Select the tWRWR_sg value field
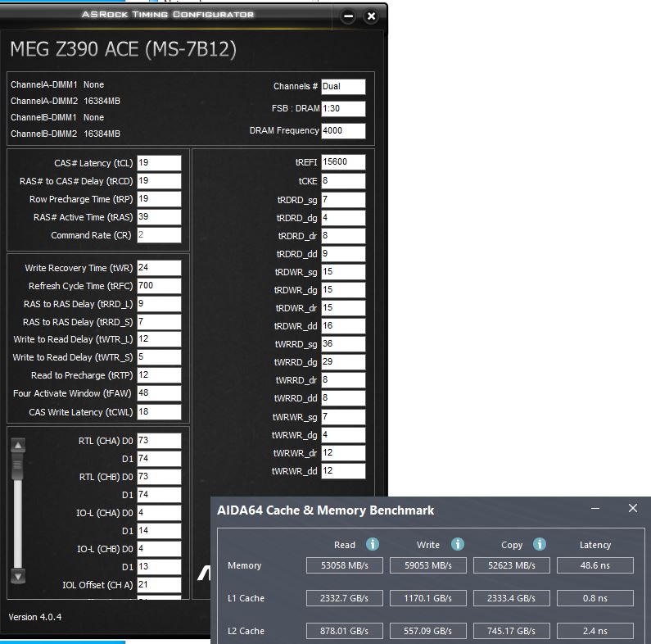Image resolution: width=651 pixels, height=644 pixels. (343, 417)
